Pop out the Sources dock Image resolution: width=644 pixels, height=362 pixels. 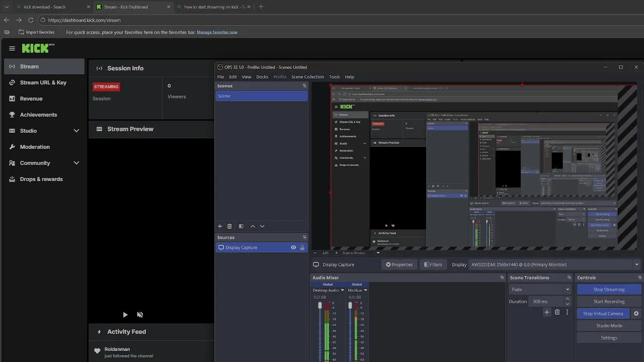[x=304, y=237]
